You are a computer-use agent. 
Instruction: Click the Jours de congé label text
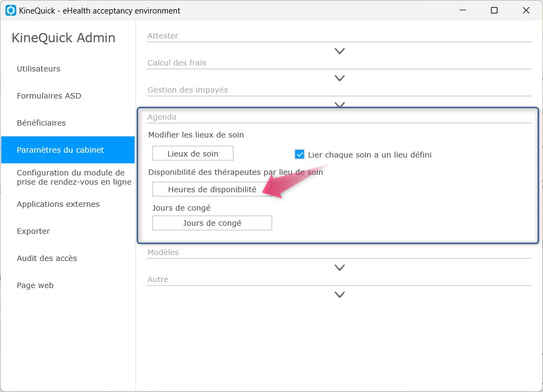click(x=181, y=208)
